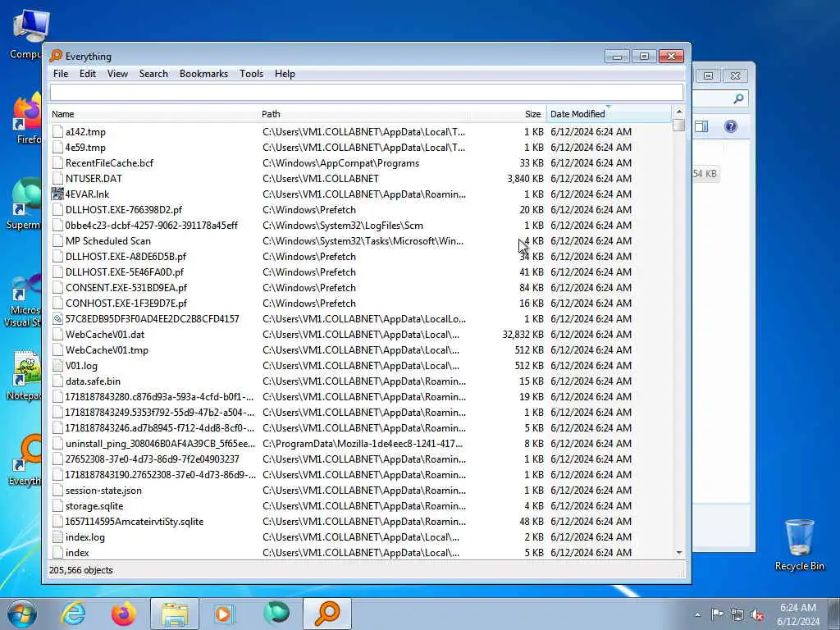Select the 4e59.tmp file icon

point(58,148)
